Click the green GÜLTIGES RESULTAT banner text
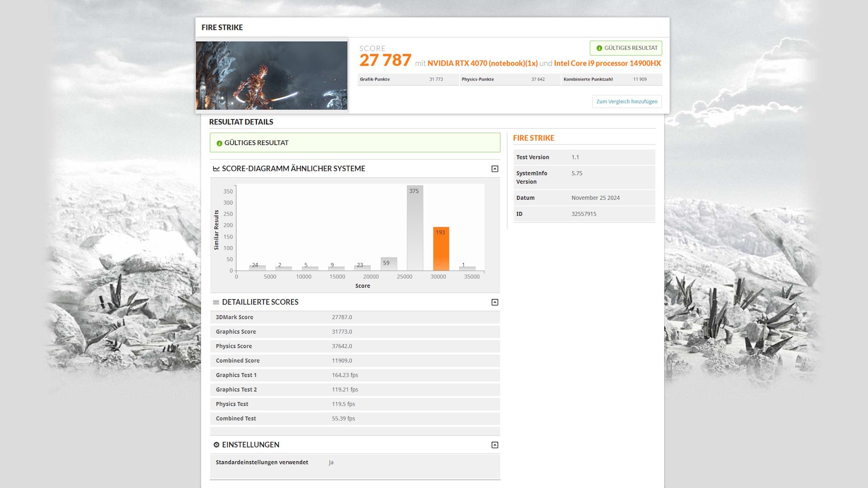 click(x=256, y=143)
